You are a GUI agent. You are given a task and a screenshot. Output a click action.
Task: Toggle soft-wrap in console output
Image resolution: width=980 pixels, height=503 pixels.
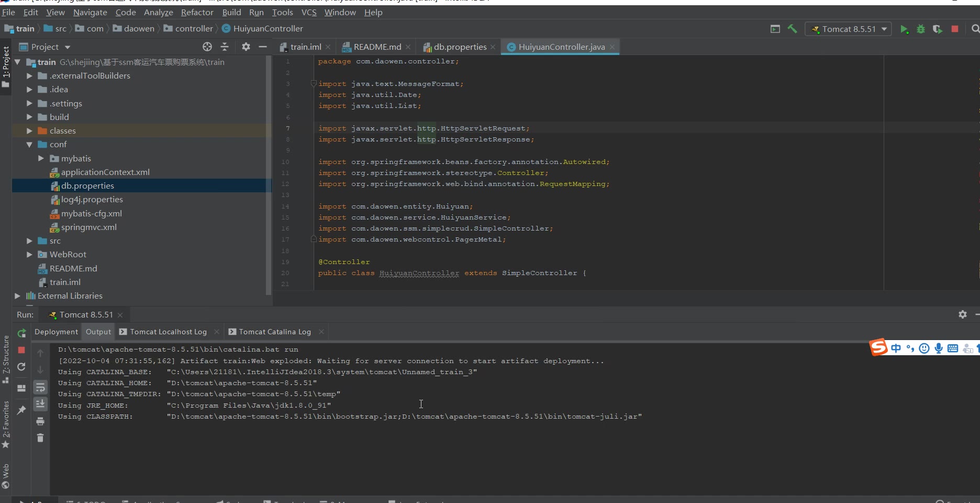click(40, 388)
